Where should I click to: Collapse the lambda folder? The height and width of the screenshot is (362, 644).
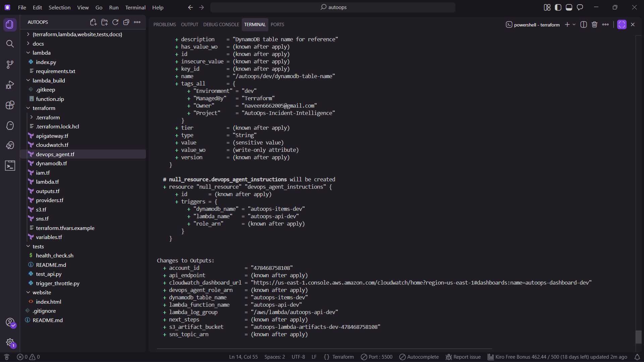(42, 53)
